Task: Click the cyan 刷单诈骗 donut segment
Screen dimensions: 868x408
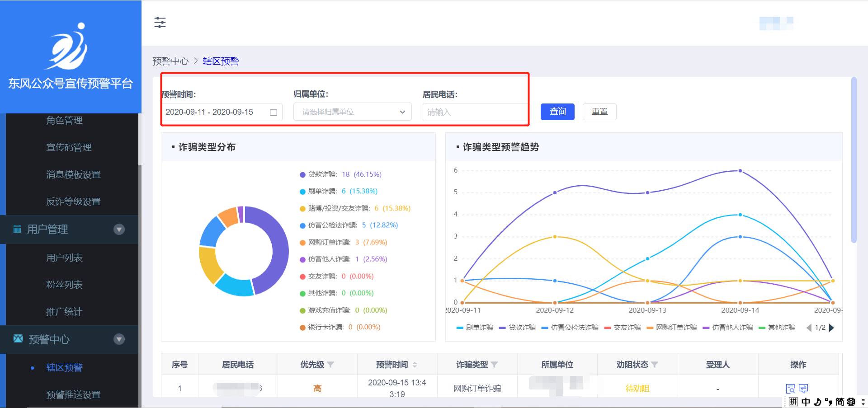Action: (235, 286)
